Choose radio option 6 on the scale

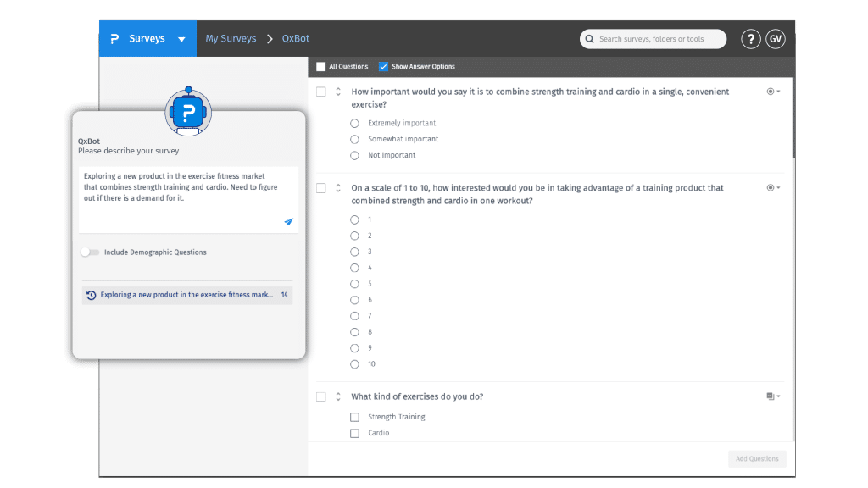pos(355,300)
